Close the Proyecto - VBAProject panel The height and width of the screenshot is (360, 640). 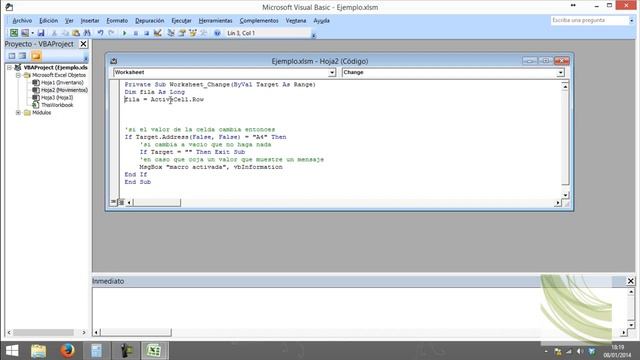83,44
